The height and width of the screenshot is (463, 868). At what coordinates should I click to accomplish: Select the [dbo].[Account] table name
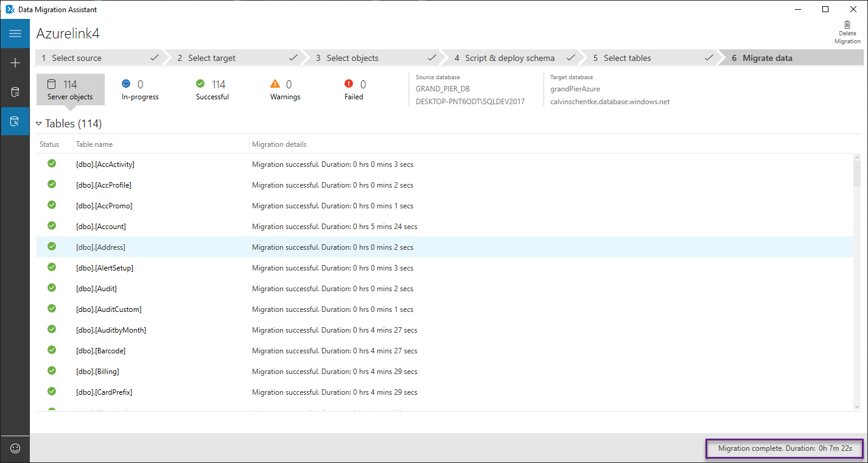[101, 227]
